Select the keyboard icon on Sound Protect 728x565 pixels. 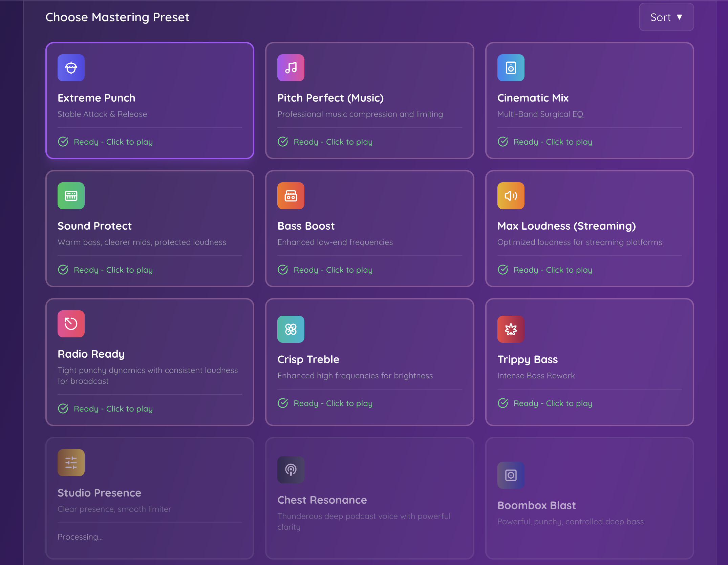coord(71,196)
